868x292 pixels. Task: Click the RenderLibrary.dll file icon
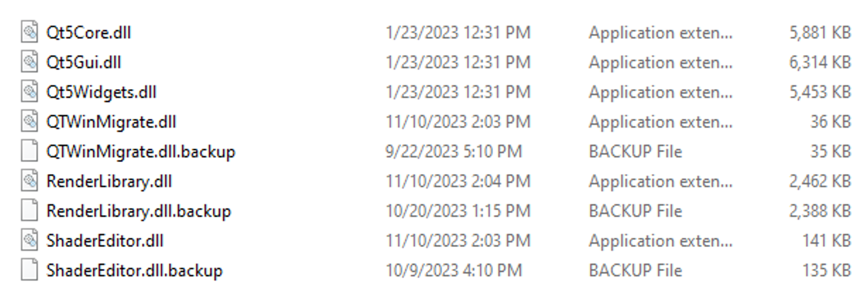29,181
